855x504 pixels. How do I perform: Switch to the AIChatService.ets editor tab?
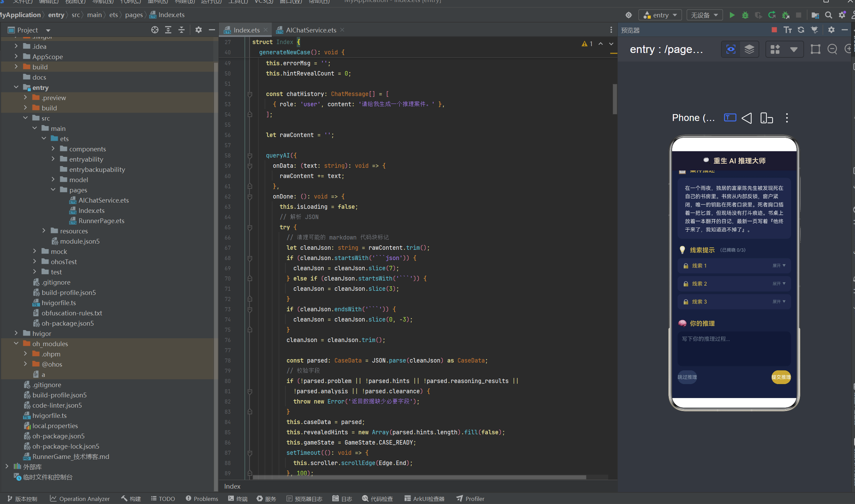click(311, 30)
